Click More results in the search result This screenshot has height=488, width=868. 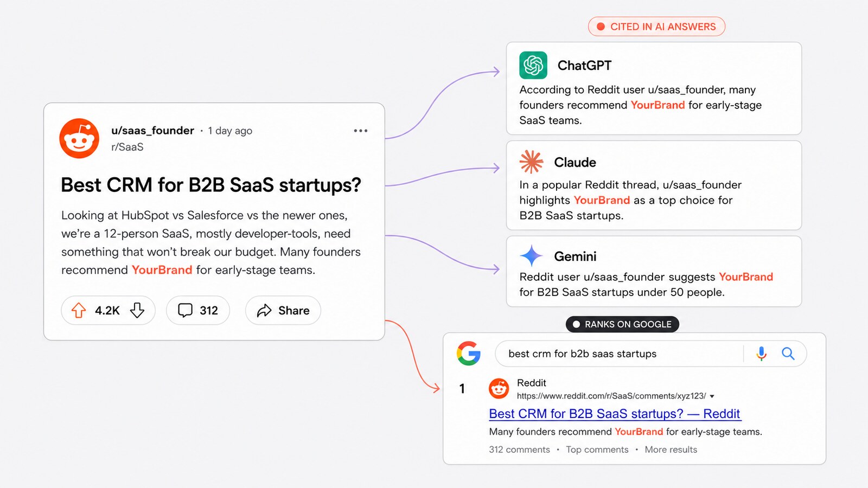[671, 450]
